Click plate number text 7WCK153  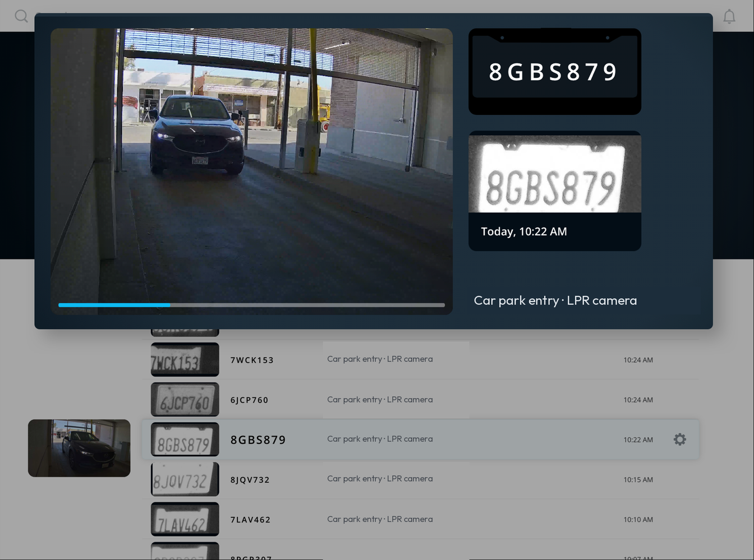pos(252,360)
